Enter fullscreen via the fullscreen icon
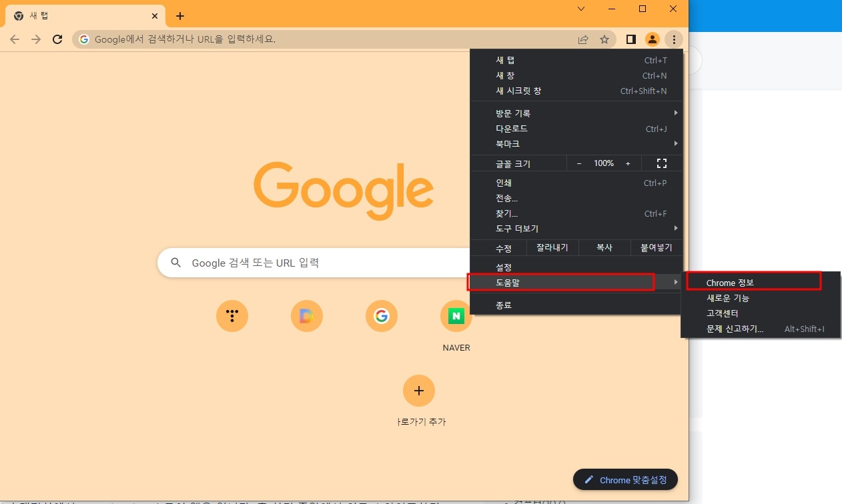This screenshot has width=842, height=504. 661,163
